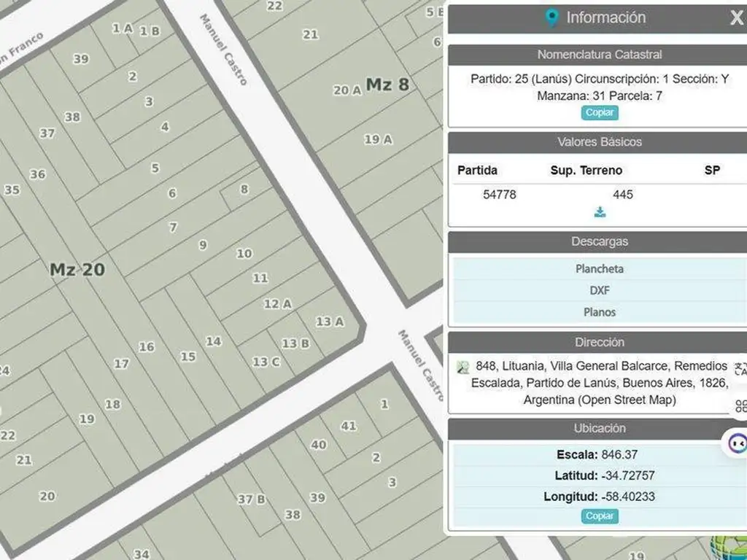747x560 pixels.
Task: Select parcel 16 in block Mz 20
Action: [147, 347]
